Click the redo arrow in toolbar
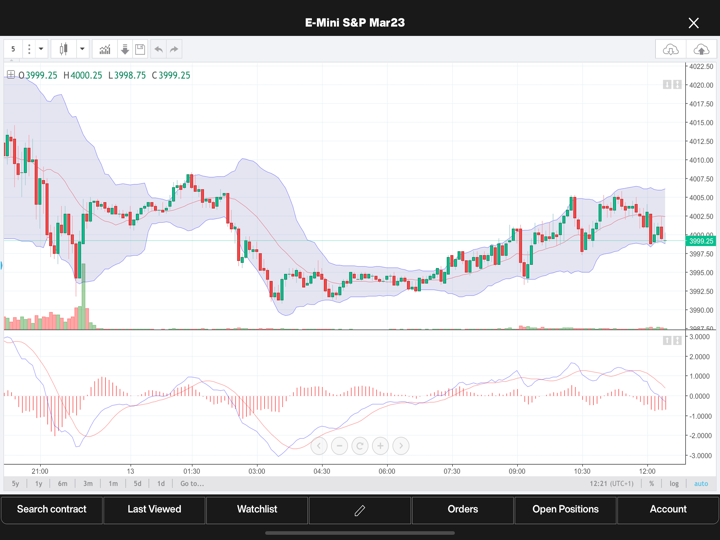This screenshot has height=540, width=720. tap(174, 49)
